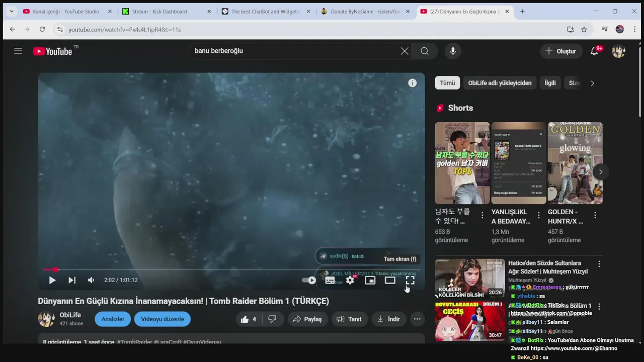The width and height of the screenshot is (644, 362).
Task: Open the Muhteşem Yüzyıl video thumbnail
Action: coord(470,278)
